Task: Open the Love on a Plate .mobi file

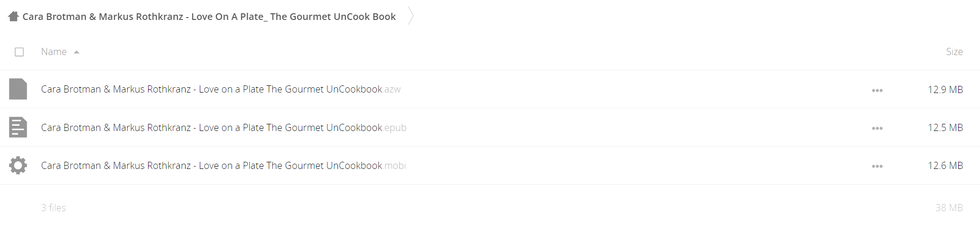Action: pyautogui.click(x=223, y=166)
